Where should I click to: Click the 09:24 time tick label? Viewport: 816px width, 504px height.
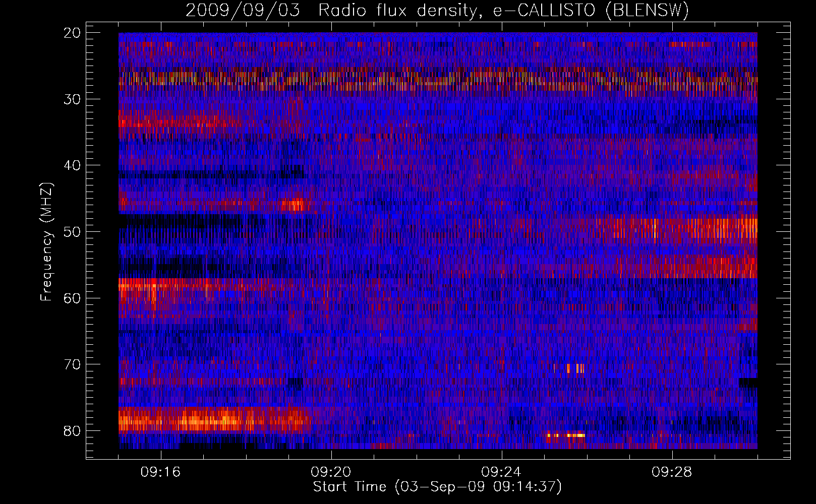tap(501, 472)
